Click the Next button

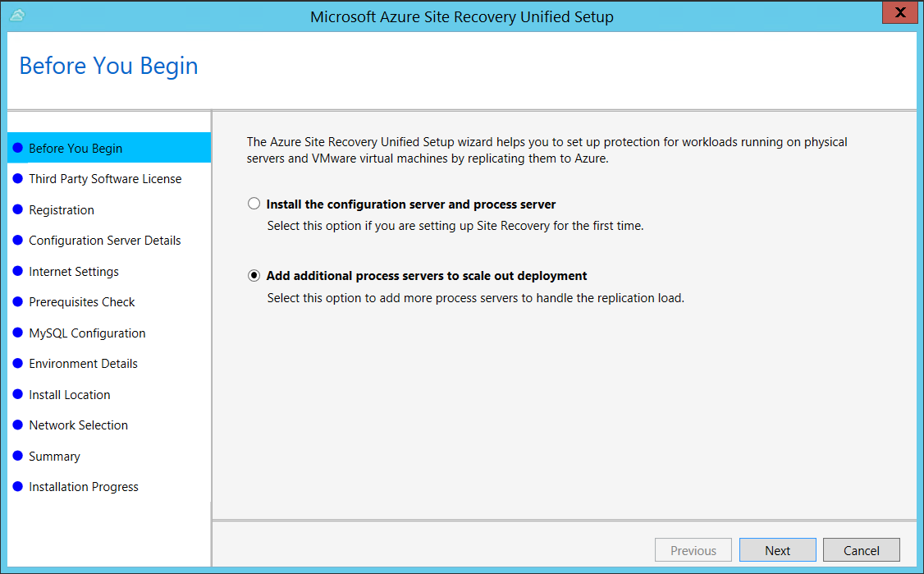(x=777, y=550)
